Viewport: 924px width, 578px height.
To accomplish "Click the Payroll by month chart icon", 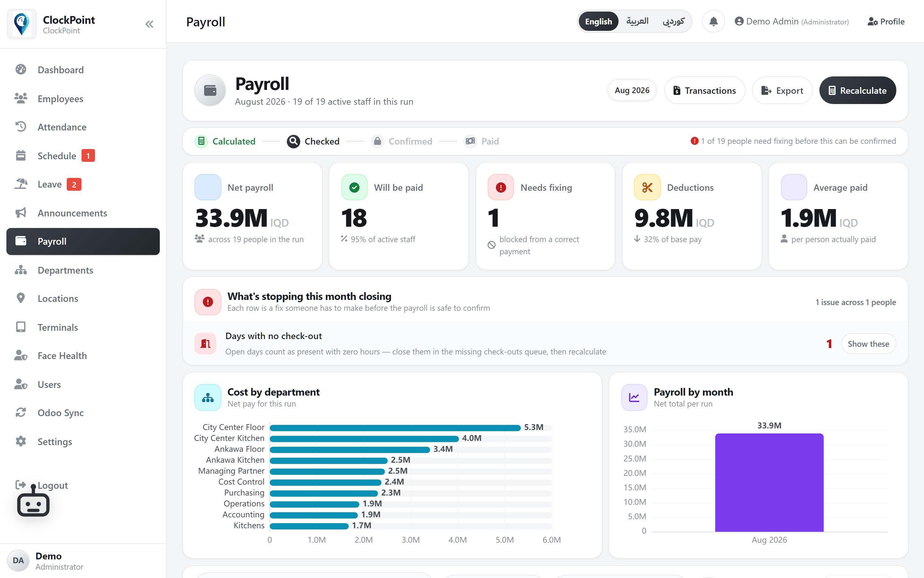I will (x=634, y=398).
